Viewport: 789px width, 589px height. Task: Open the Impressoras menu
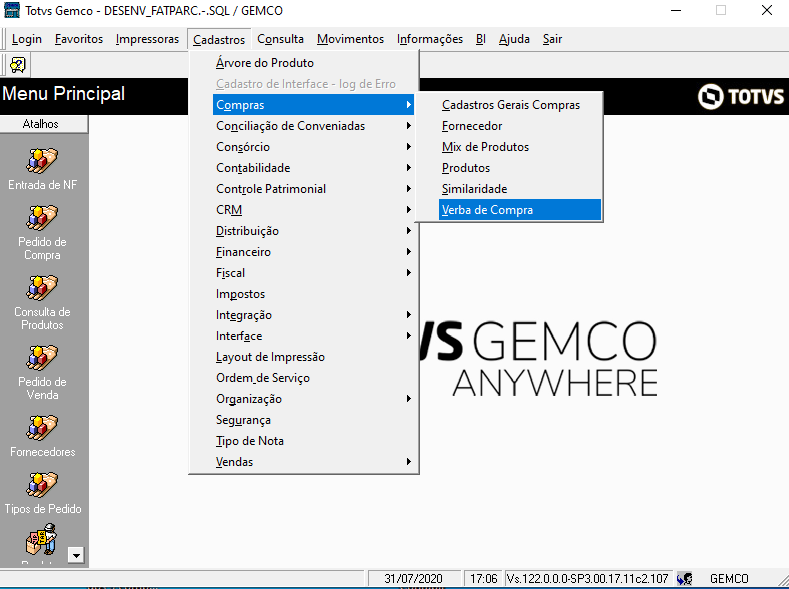[147, 39]
